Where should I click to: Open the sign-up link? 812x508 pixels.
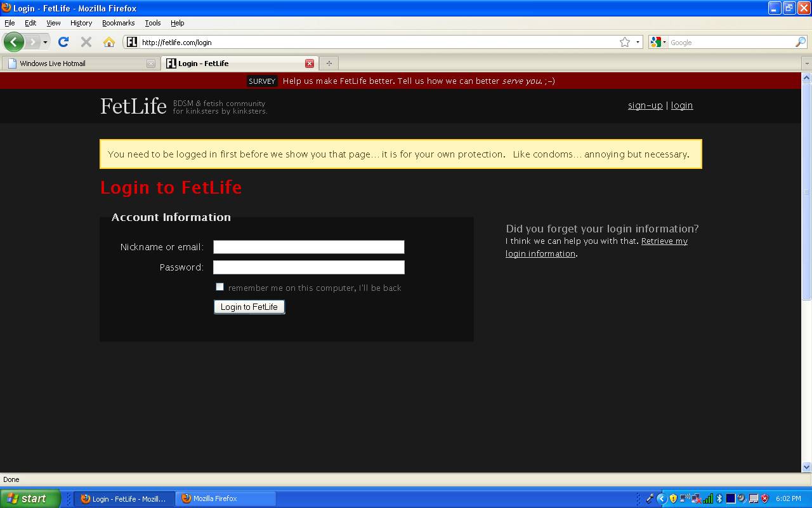click(645, 105)
